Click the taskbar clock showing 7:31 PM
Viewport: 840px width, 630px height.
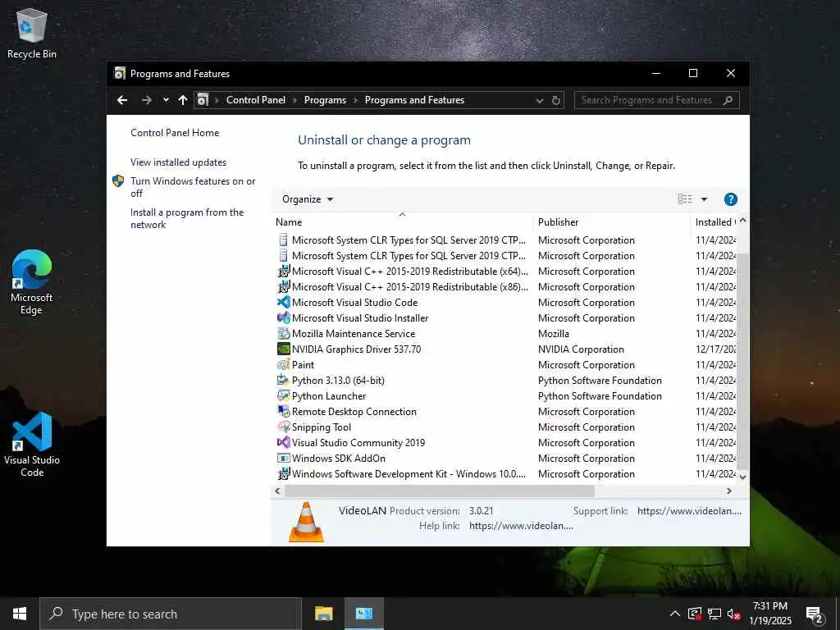[x=769, y=614]
